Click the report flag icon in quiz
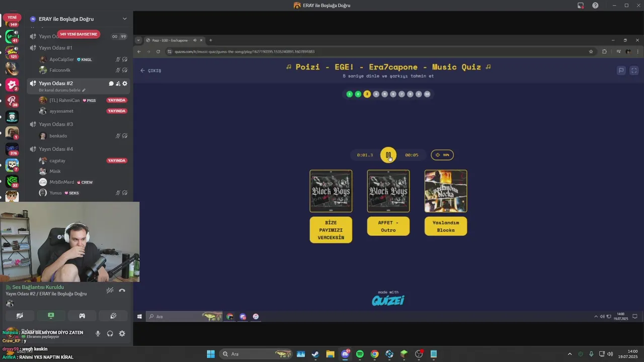644x362 pixels. click(x=621, y=71)
